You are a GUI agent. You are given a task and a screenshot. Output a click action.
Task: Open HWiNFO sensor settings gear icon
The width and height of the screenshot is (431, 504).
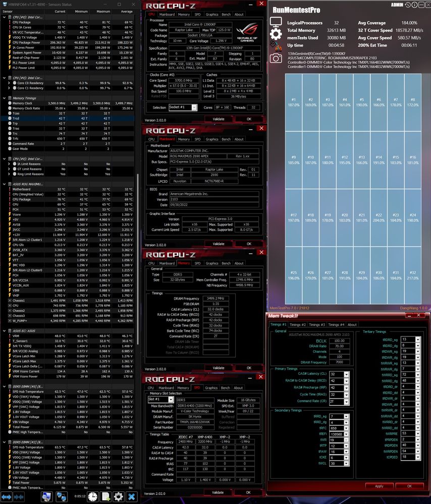pos(119,496)
